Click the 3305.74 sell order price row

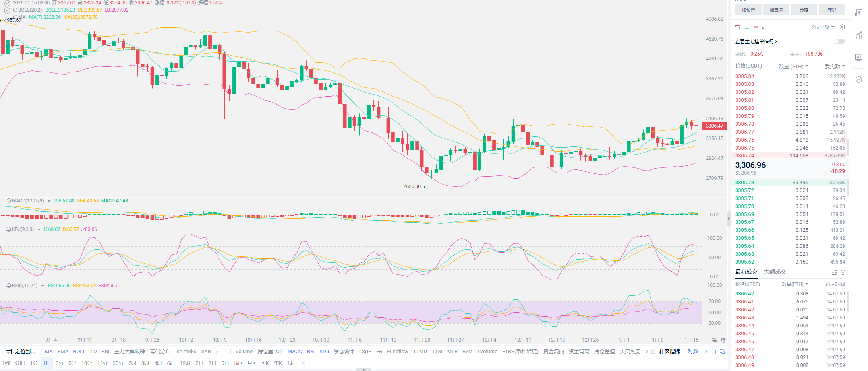[x=744, y=156]
